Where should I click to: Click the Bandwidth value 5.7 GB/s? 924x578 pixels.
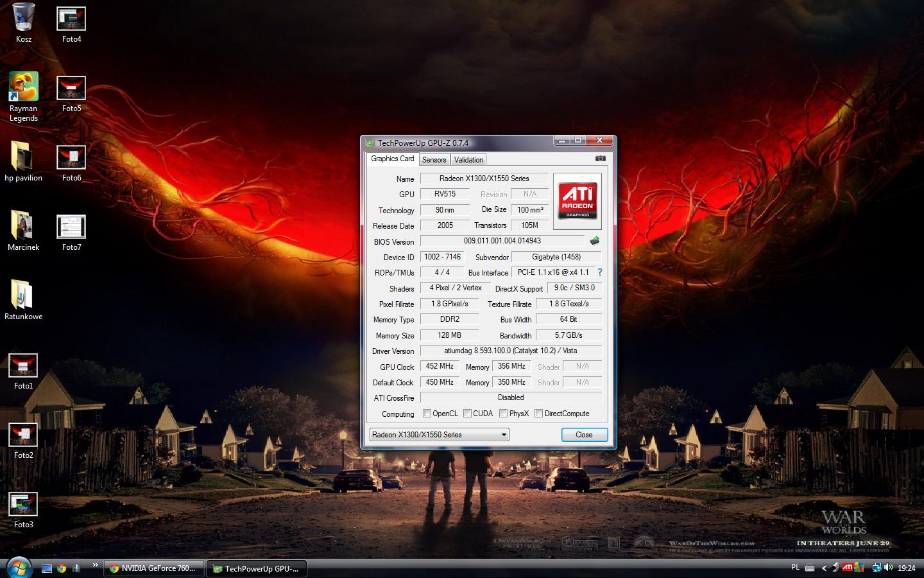[569, 335]
